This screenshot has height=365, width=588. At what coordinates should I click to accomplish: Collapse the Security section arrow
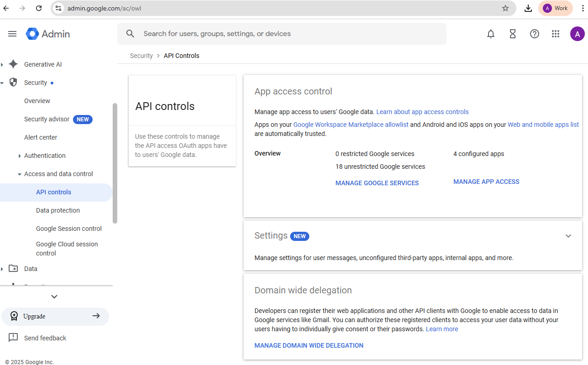click(2, 83)
